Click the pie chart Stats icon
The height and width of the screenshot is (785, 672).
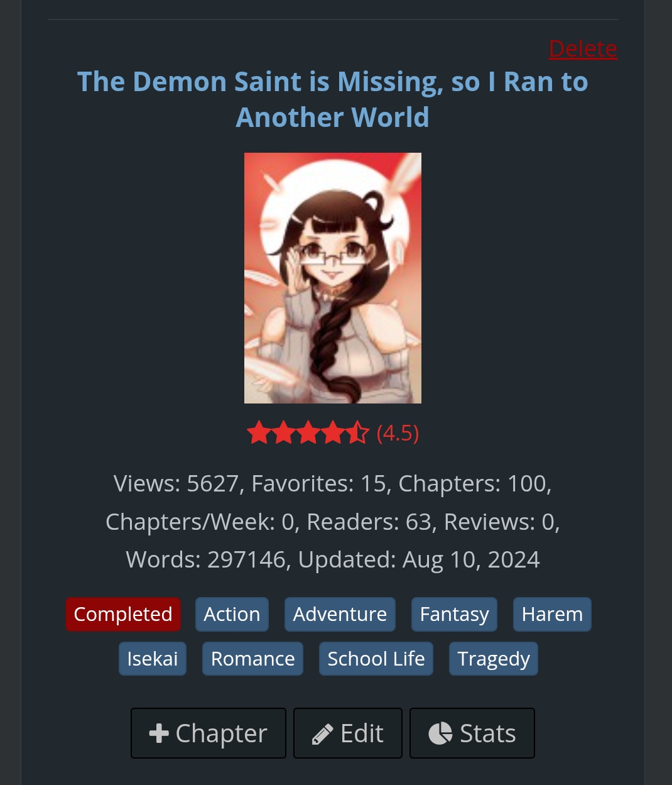coord(440,733)
